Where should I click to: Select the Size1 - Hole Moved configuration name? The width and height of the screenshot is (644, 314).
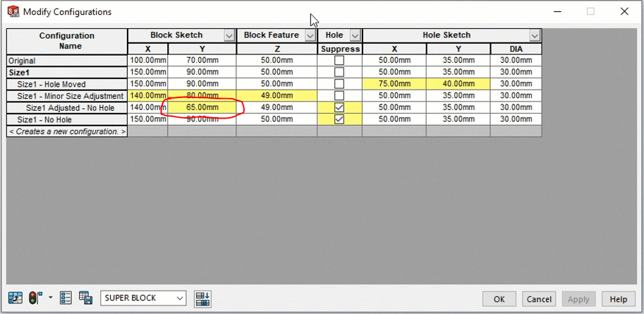[x=67, y=84]
